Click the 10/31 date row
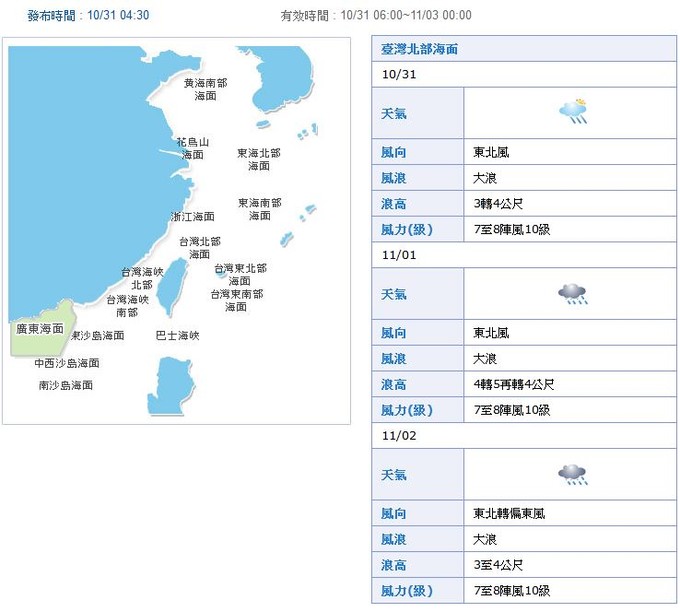 (x=524, y=75)
